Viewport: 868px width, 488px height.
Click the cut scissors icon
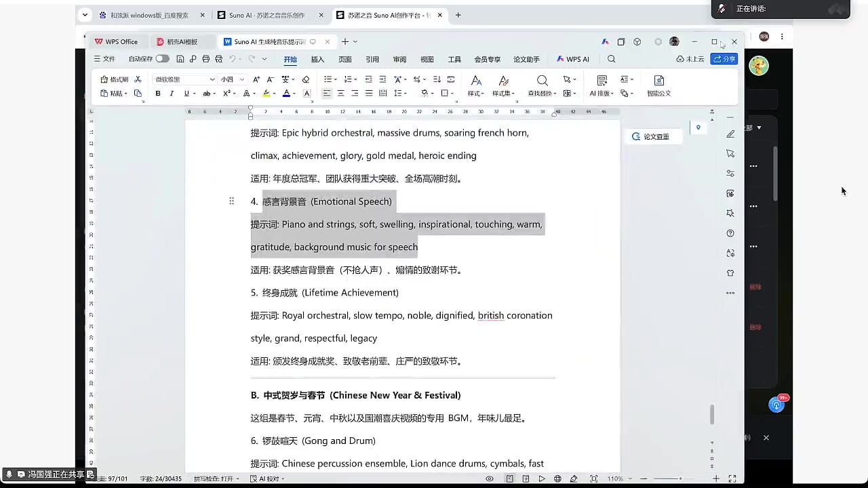[138, 79]
